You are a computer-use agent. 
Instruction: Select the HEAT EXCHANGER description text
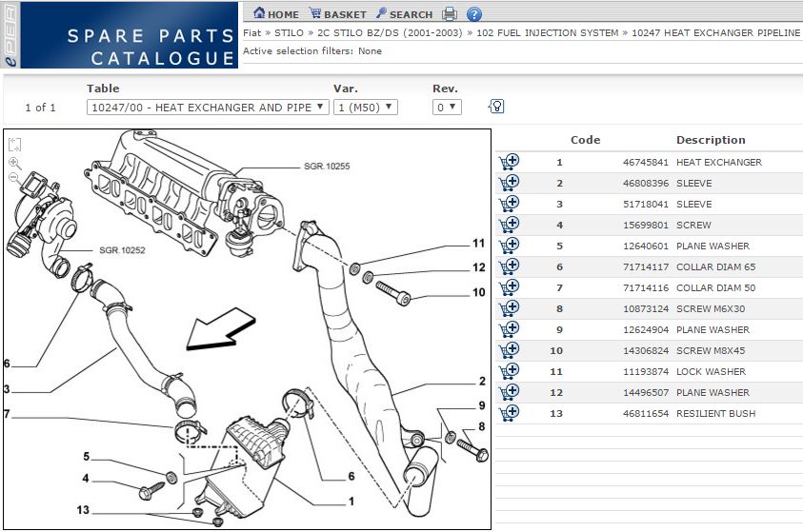(719, 162)
